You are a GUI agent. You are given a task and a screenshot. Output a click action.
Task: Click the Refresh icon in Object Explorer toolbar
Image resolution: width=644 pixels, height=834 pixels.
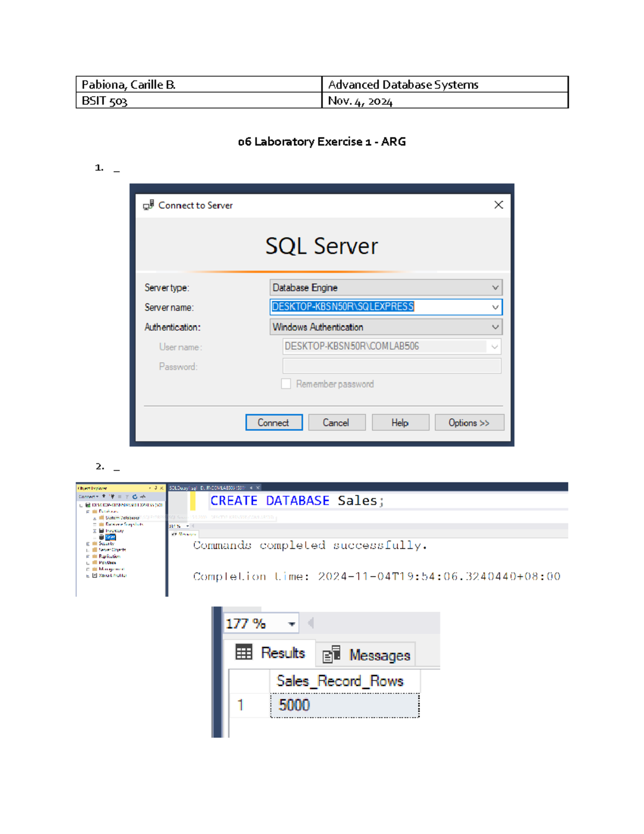pyautogui.click(x=135, y=497)
